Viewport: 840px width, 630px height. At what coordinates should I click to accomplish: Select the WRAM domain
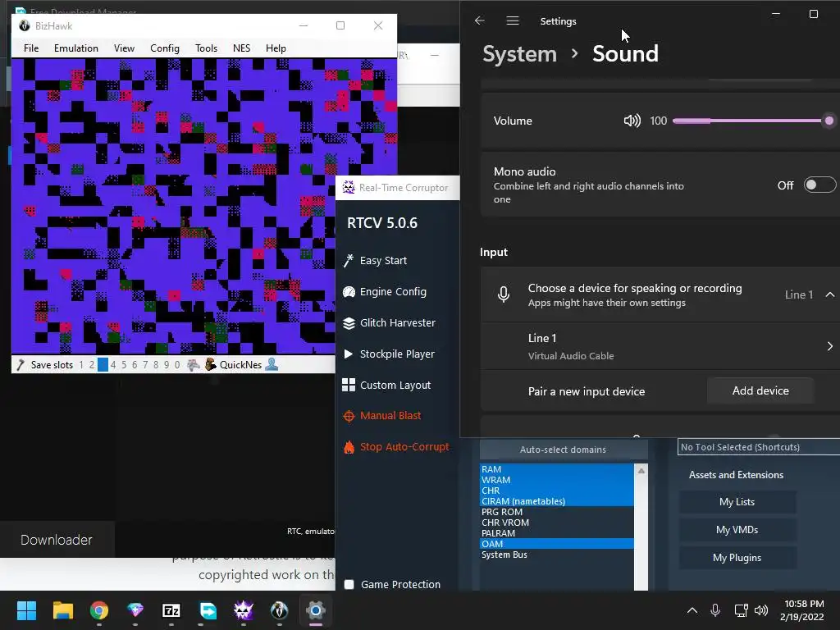tap(557, 480)
